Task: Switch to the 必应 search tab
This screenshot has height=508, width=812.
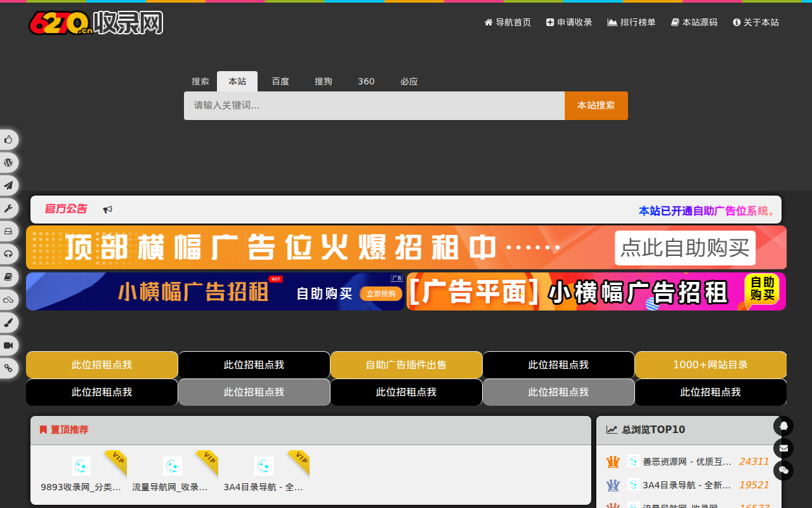Action: tap(409, 81)
